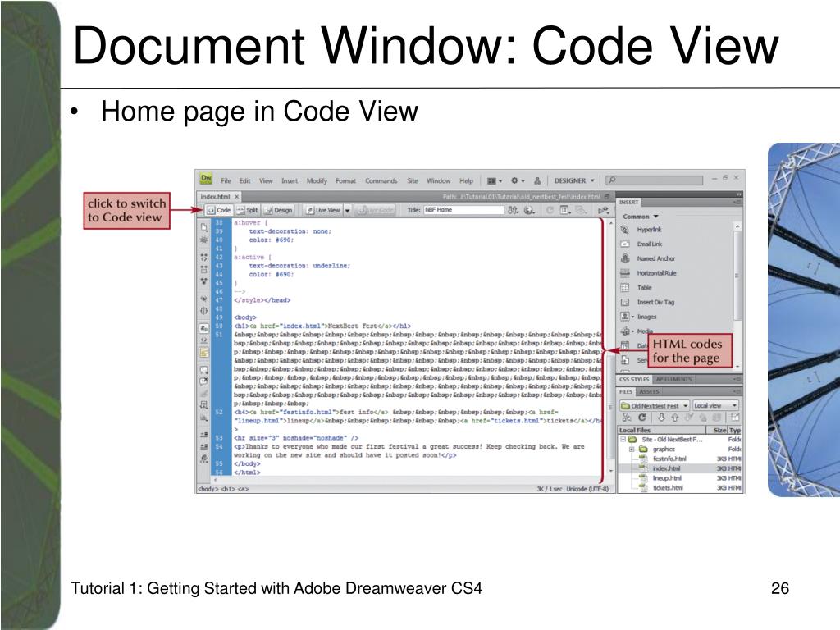Open the DESIGNER workspace switcher
The image size is (840, 630).
573,181
